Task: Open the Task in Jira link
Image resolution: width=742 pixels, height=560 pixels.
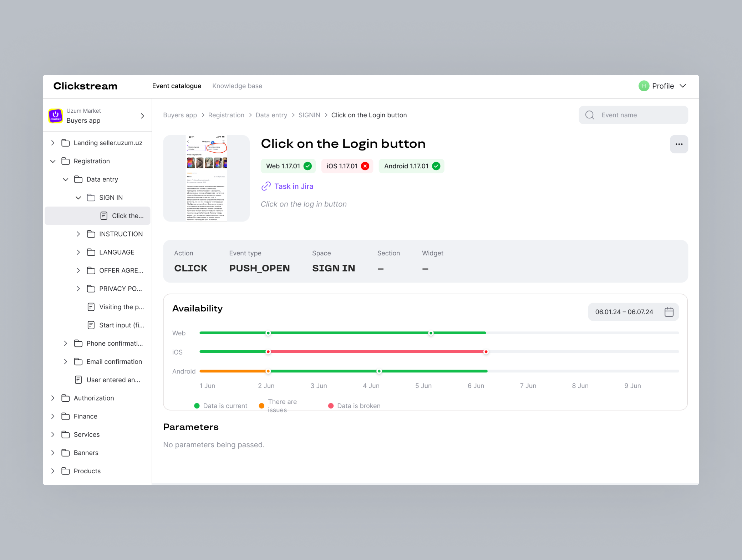Action: point(294,186)
